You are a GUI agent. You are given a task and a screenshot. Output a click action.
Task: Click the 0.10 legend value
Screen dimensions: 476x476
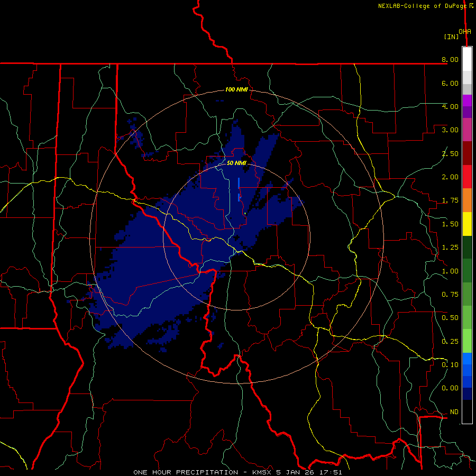450,365
